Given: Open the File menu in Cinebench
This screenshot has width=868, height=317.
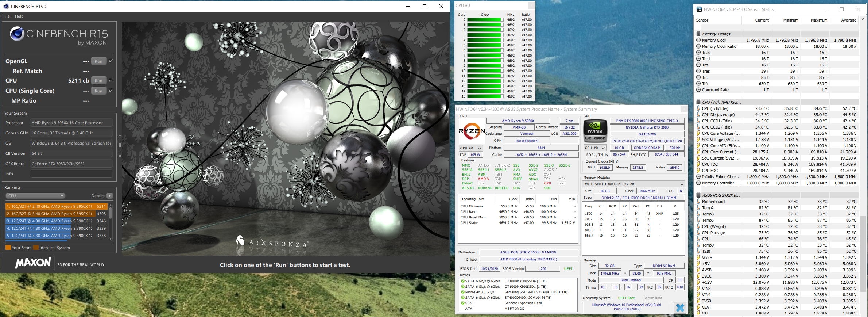Looking at the screenshot, I should pos(7,16).
